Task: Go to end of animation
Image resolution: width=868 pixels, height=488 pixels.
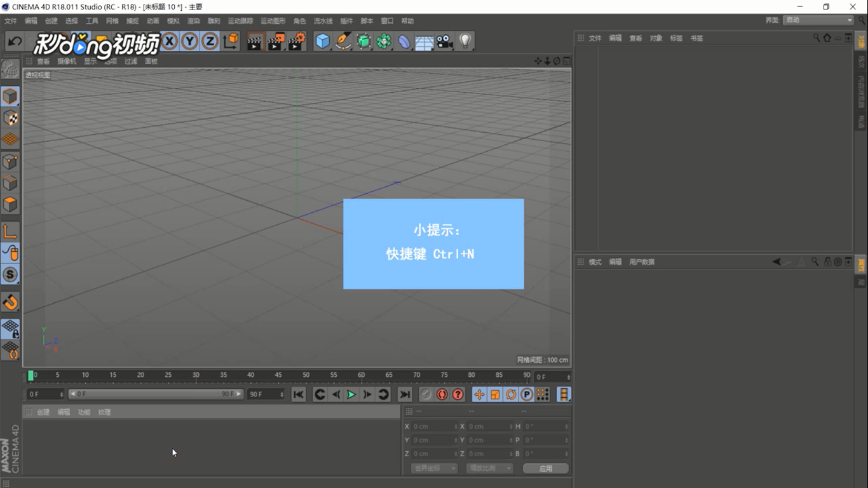Action: [x=405, y=395]
